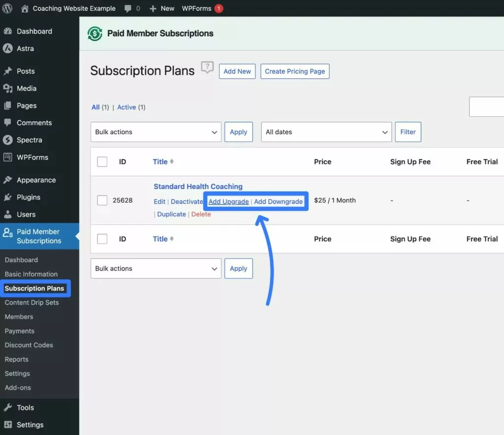Image resolution: width=504 pixels, height=435 pixels.
Task: Click the Astra logo icon
Action: [x=8, y=49]
